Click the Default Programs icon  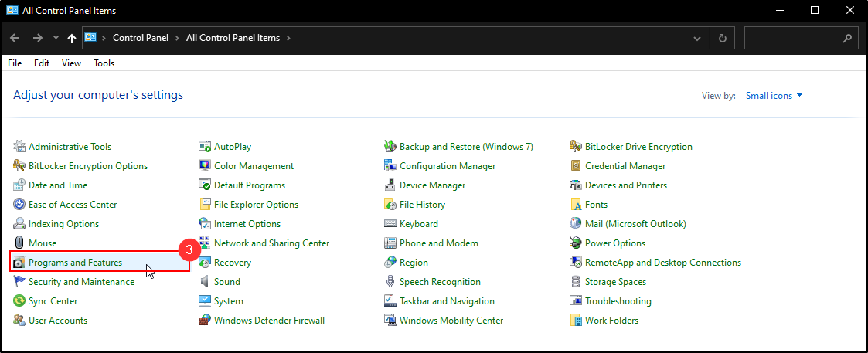(x=205, y=185)
